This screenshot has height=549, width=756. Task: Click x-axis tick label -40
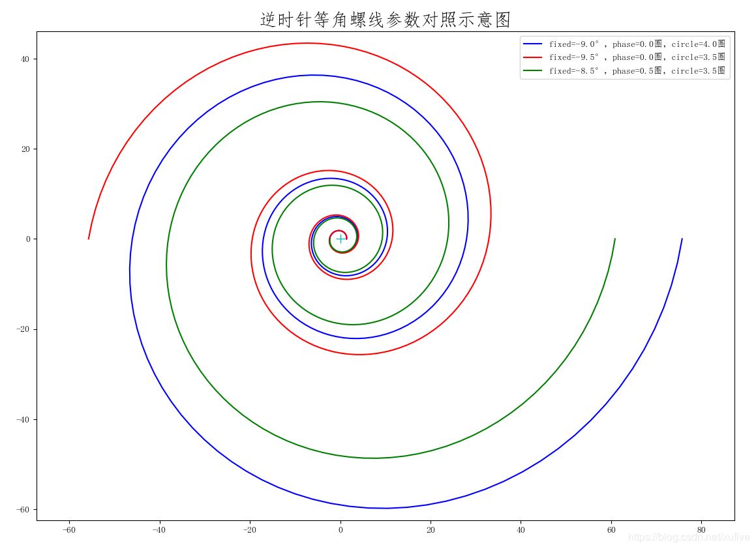pyautogui.click(x=159, y=529)
